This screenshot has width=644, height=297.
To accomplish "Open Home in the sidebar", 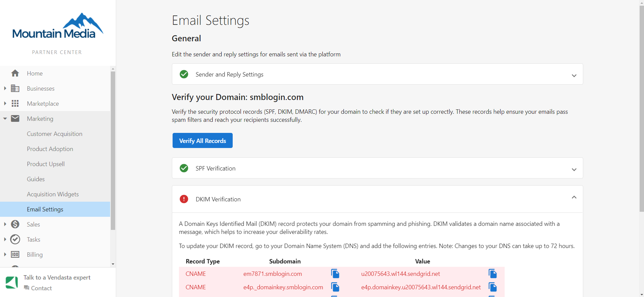I will (55, 73).
